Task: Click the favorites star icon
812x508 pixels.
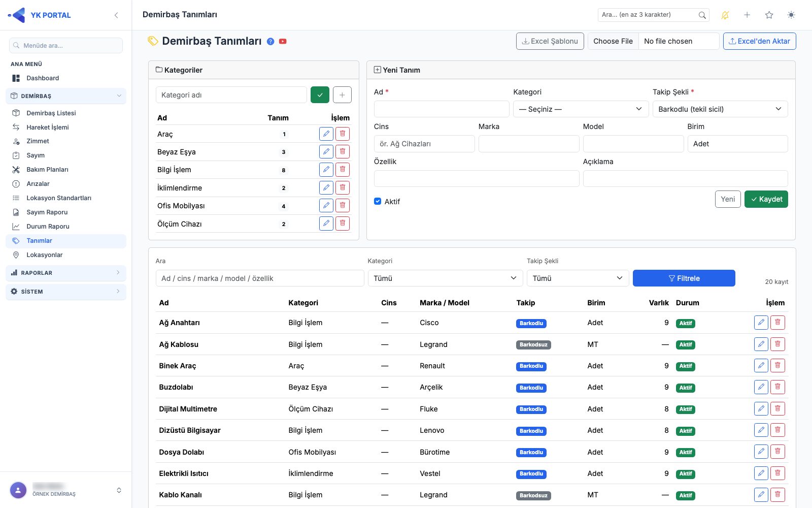Action: coord(769,15)
